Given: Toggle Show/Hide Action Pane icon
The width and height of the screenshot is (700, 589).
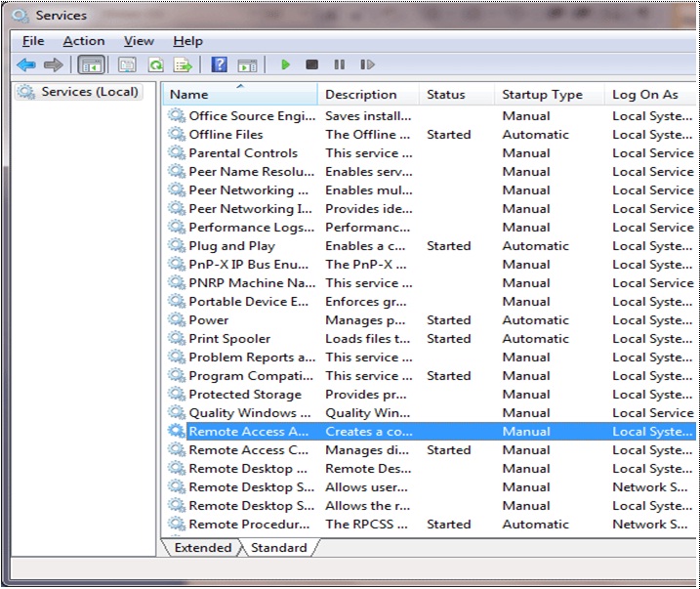Looking at the screenshot, I should coord(247,65).
